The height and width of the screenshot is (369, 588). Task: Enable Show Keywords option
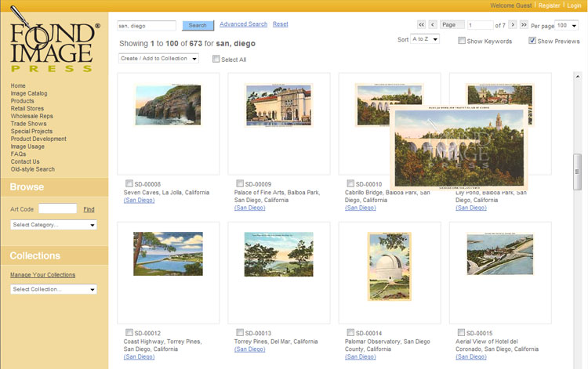(462, 41)
